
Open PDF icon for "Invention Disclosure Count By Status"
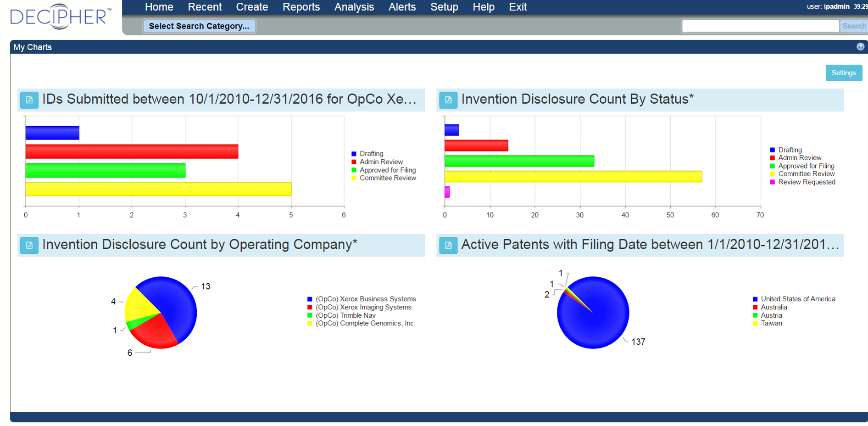pos(448,100)
